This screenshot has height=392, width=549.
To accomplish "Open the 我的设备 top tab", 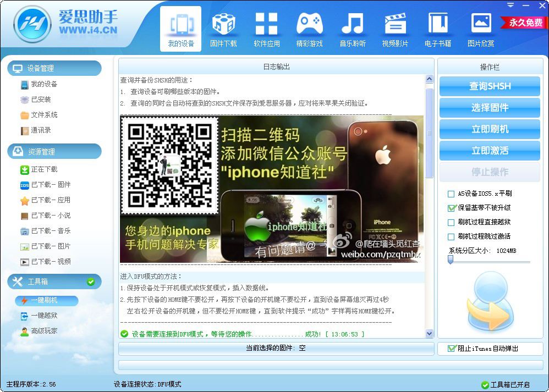I will tap(180, 29).
